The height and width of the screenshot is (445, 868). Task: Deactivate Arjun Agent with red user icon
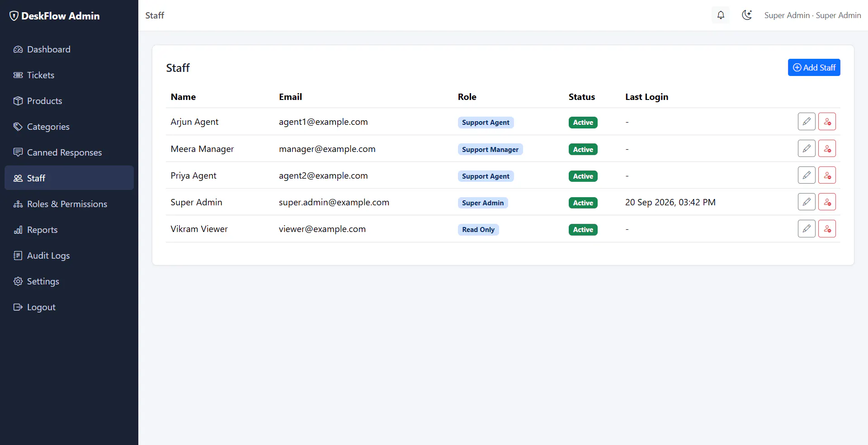click(x=827, y=122)
